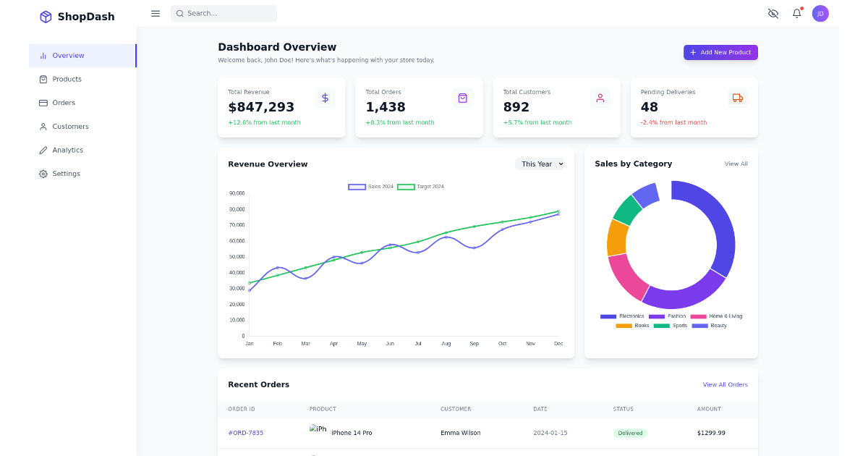Toggle the hidden-eye visibility icon in header
868x456 pixels.
(x=773, y=13)
